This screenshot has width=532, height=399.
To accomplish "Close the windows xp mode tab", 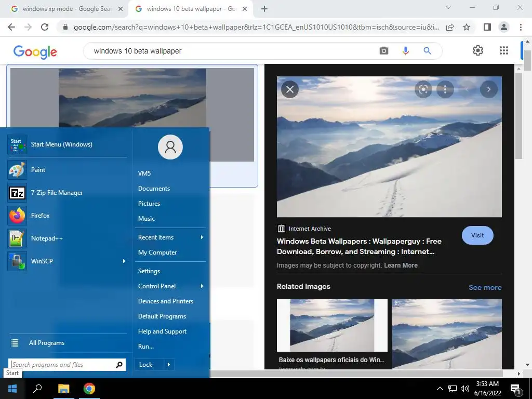I will click(121, 9).
